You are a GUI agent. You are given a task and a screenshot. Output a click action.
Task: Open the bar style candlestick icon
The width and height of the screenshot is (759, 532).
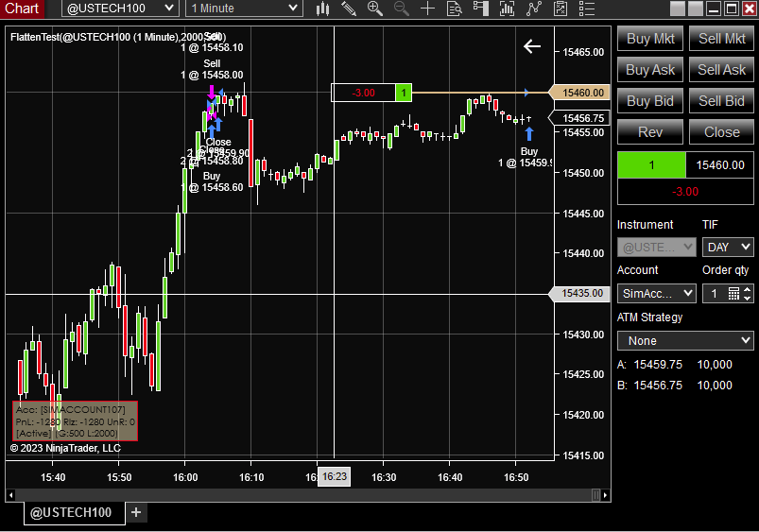pos(322,9)
